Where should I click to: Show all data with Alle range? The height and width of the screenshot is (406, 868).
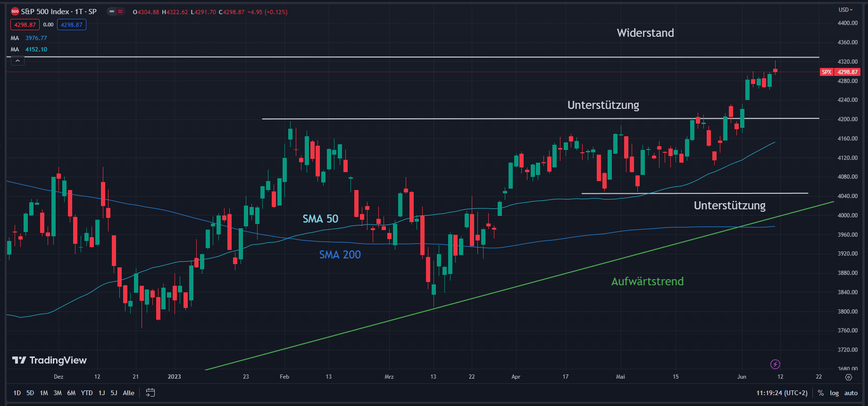(128, 393)
